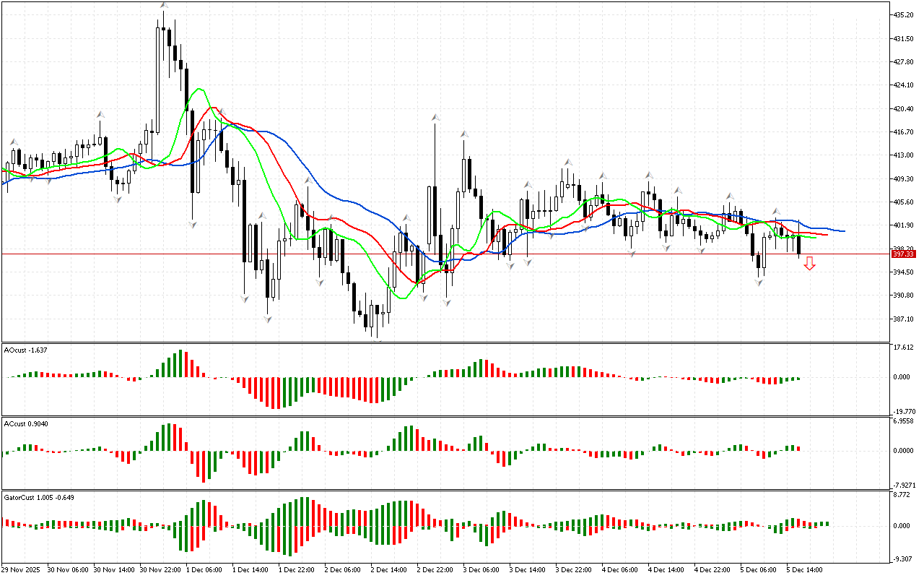Click the ACcust indicator label
The width and height of the screenshot is (924, 578).
click(26, 423)
